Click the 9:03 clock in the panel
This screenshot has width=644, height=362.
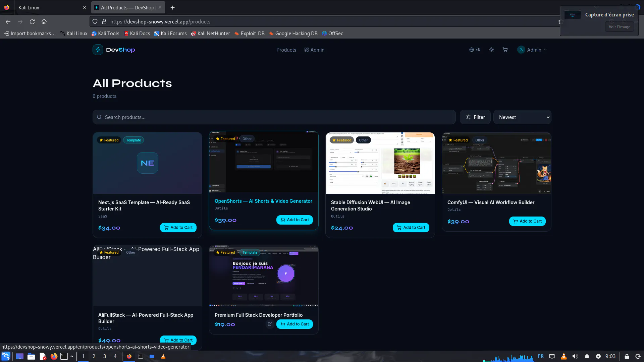610,356
